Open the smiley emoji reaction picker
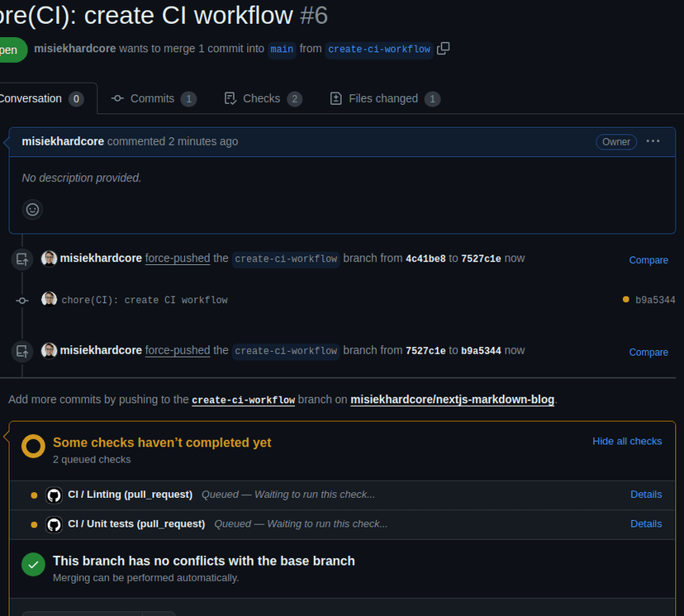Image resolution: width=684 pixels, height=616 pixels. pos(32,209)
